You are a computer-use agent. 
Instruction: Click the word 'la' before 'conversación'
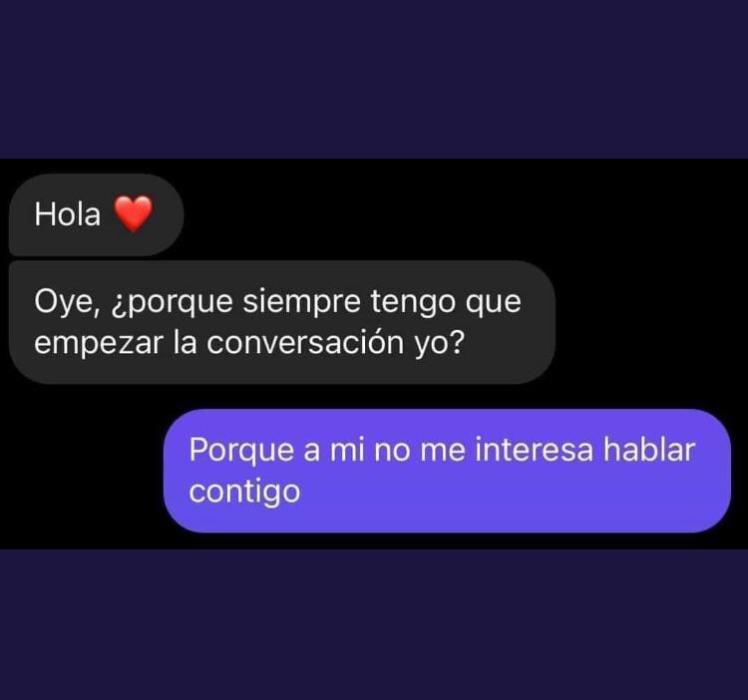coord(185,342)
